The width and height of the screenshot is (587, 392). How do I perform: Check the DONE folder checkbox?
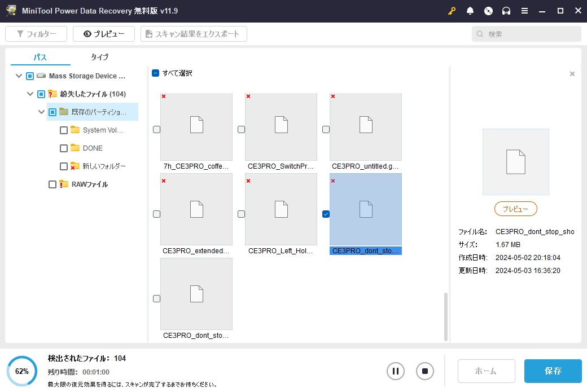point(64,148)
